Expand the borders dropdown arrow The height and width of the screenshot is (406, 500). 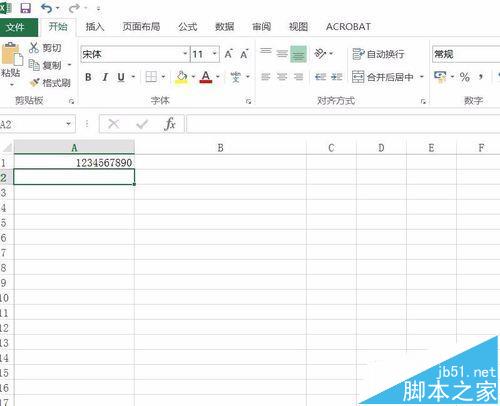(163, 77)
